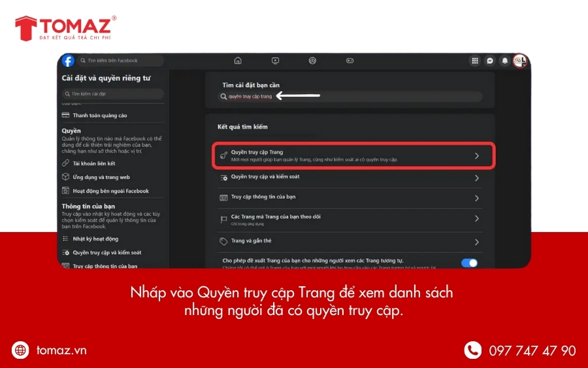Open the profile avatar menu
Image resolution: width=588 pixels, height=368 pixels.
point(520,61)
